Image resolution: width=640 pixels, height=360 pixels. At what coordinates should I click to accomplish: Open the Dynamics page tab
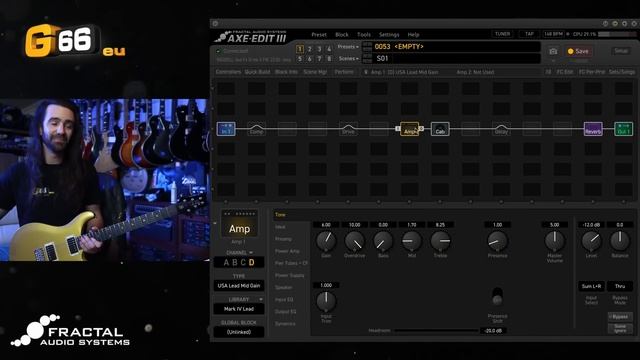(285, 324)
